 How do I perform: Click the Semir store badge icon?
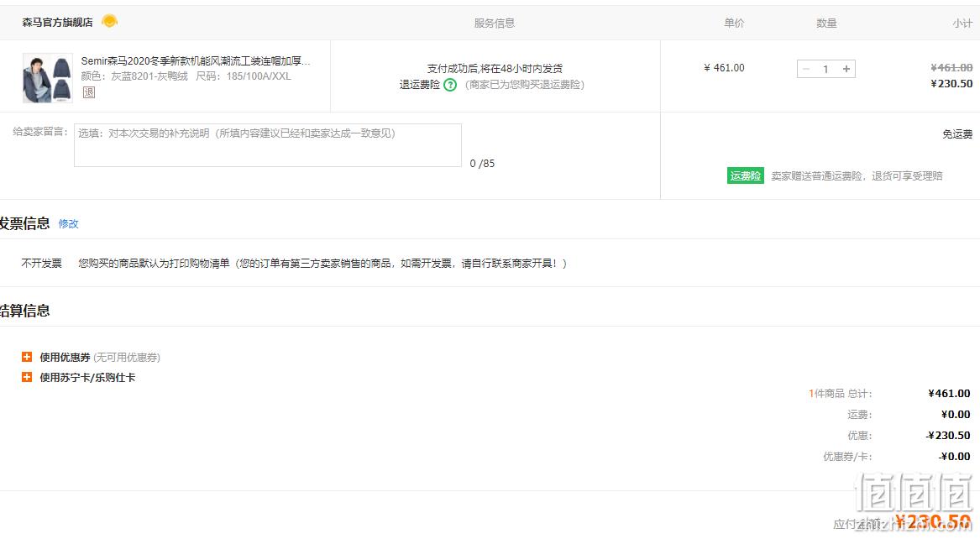pyautogui.click(x=109, y=21)
